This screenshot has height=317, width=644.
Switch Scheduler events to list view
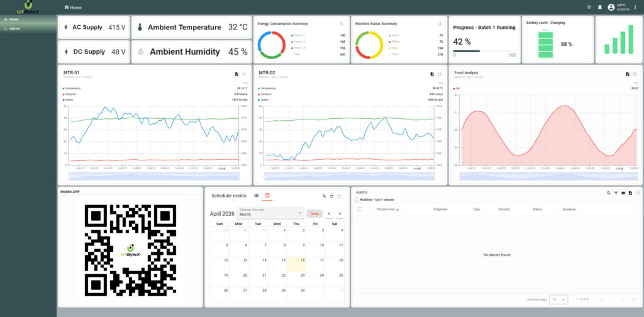point(257,196)
